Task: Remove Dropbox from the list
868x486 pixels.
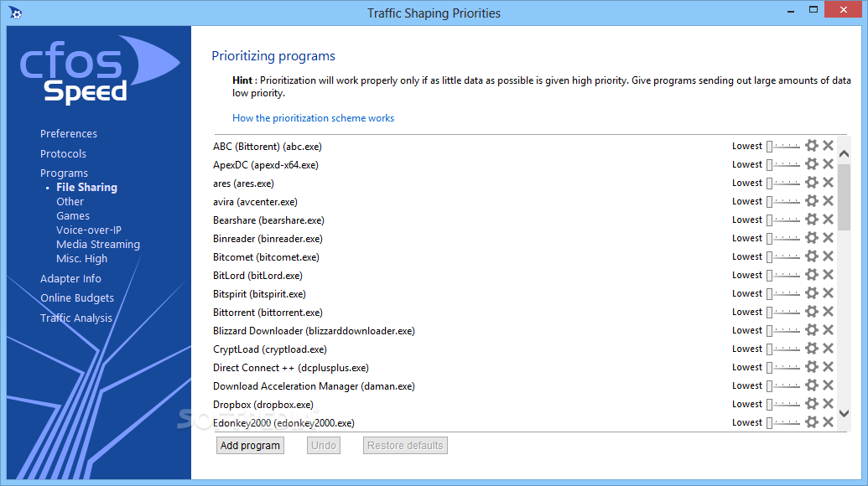Action: [x=828, y=403]
